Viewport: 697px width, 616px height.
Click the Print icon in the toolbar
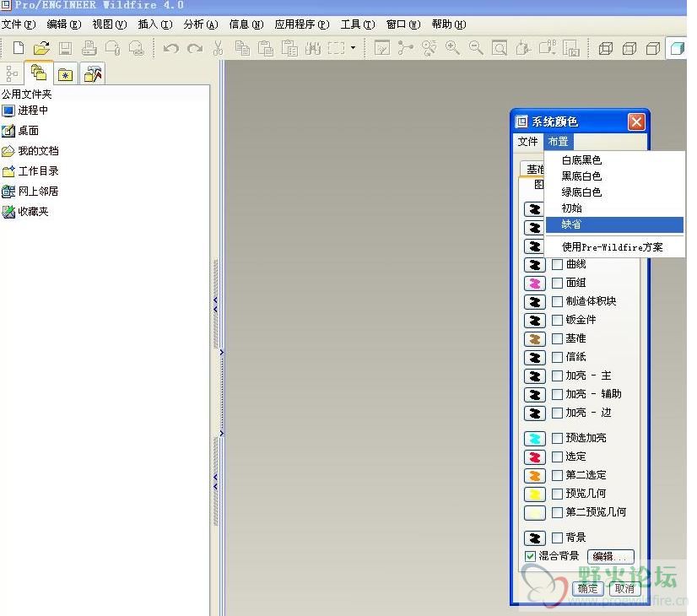(89, 48)
